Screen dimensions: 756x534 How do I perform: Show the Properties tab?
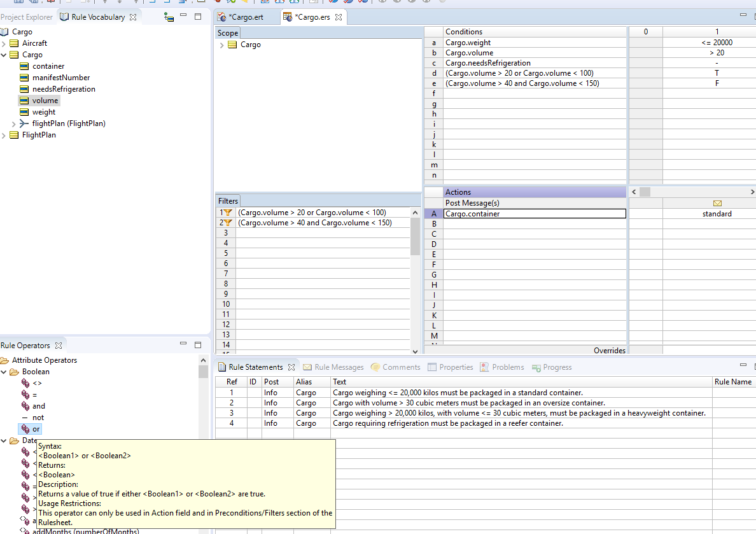pos(451,367)
